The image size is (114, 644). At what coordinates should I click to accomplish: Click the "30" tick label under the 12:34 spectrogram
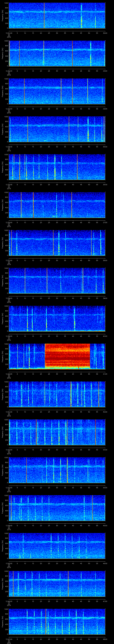(x=57, y=147)
